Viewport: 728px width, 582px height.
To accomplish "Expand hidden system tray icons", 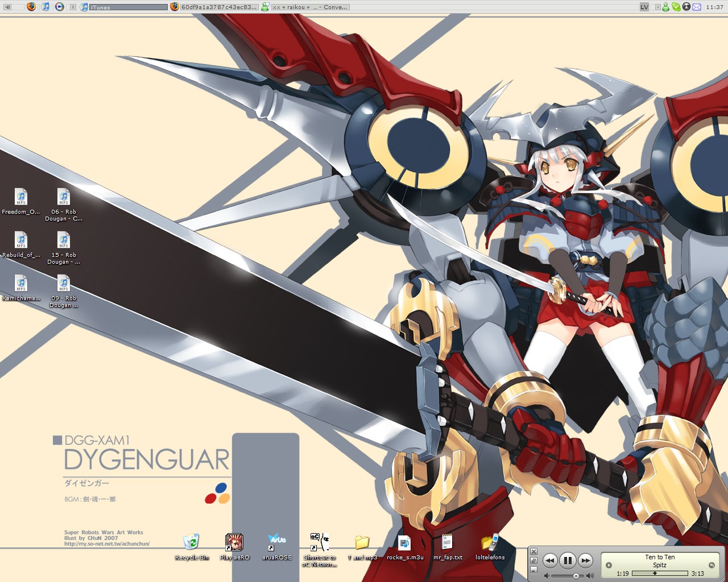I will [657, 7].
